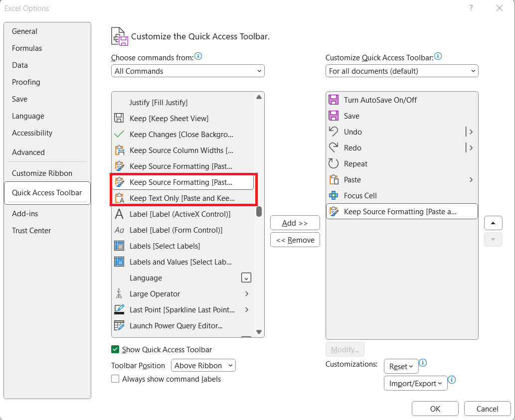Click the Keep Text Only paste icon
Screen dimensions: 515x420
tap(119, 198)
